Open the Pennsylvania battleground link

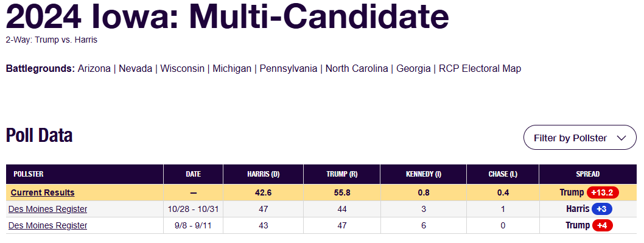pyautogui.click(x=289, y=69)
